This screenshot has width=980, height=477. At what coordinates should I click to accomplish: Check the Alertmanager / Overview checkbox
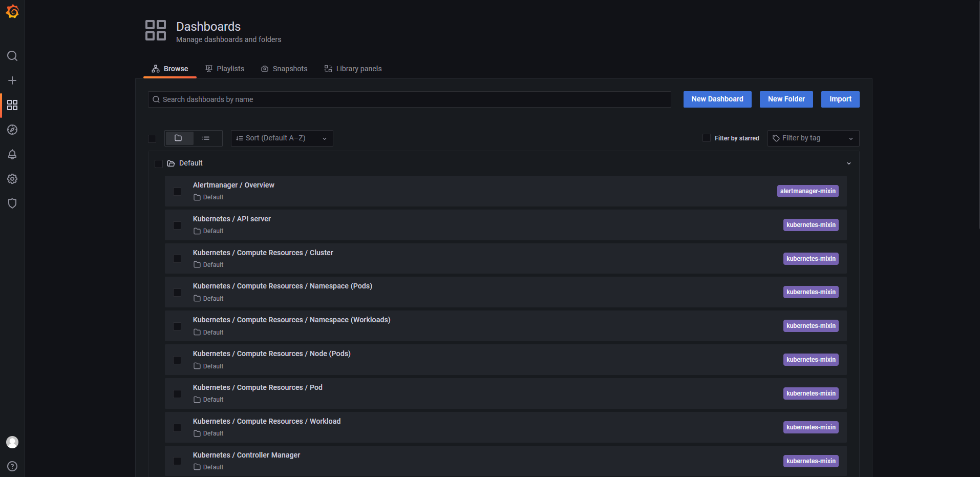[177, 192]
